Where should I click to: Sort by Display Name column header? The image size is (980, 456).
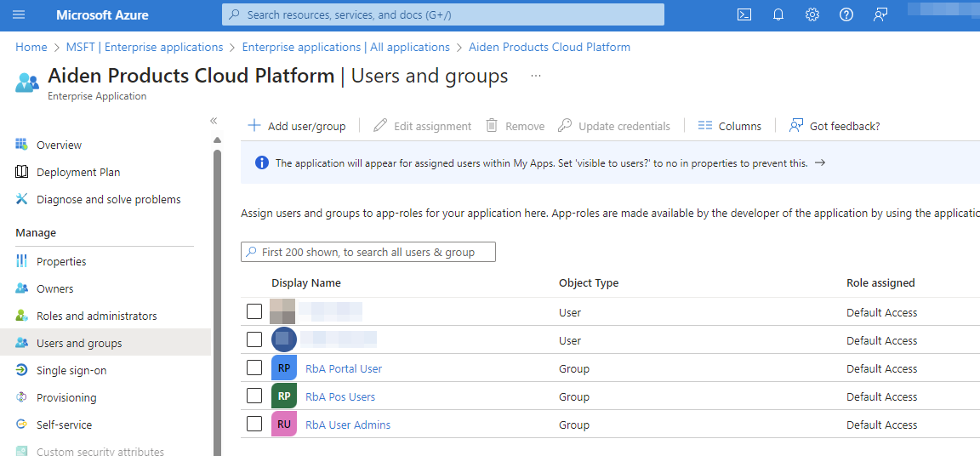pos(306,283)
